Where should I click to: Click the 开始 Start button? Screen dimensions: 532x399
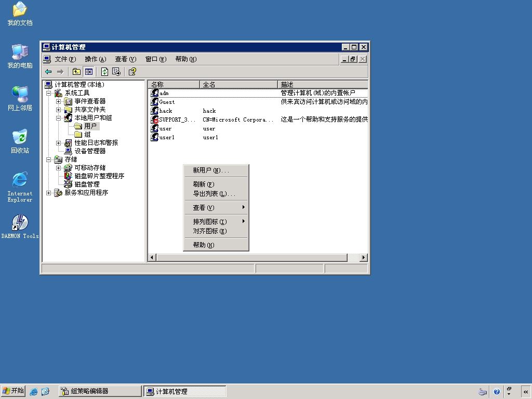pyautogui.click(x=13, y=391)
